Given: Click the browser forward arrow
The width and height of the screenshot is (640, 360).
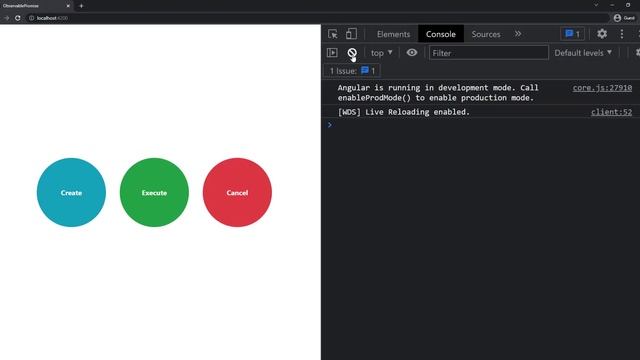Looking at the screenshot, I should click(6, 18).
